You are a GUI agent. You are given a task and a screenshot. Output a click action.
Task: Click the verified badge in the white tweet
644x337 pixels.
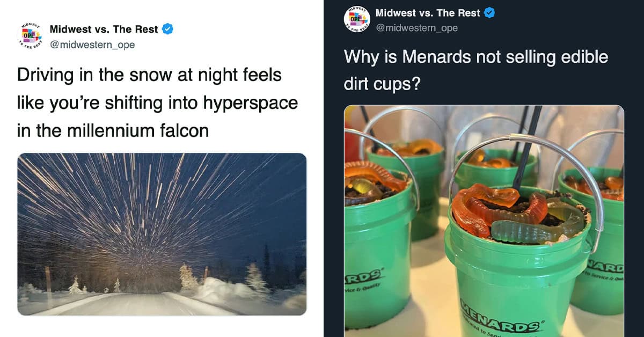click(168, 30)
